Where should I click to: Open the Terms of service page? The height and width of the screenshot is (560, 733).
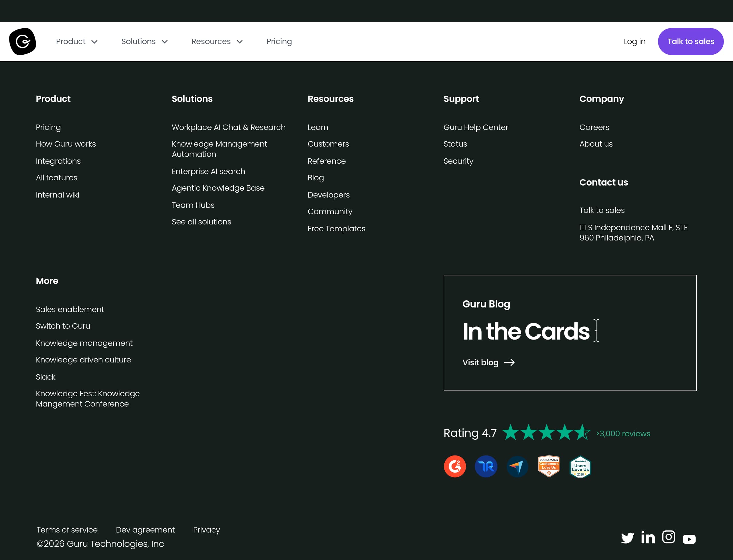pos(67,530)
